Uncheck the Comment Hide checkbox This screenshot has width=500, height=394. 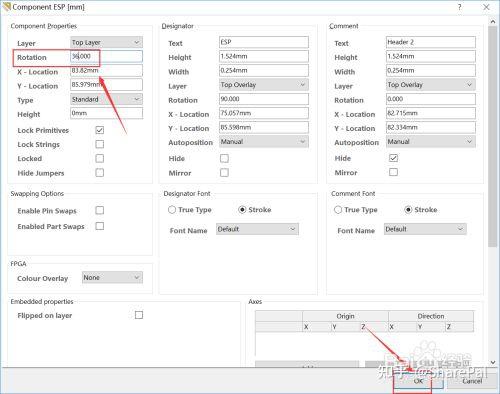click(x=393, y=158)
